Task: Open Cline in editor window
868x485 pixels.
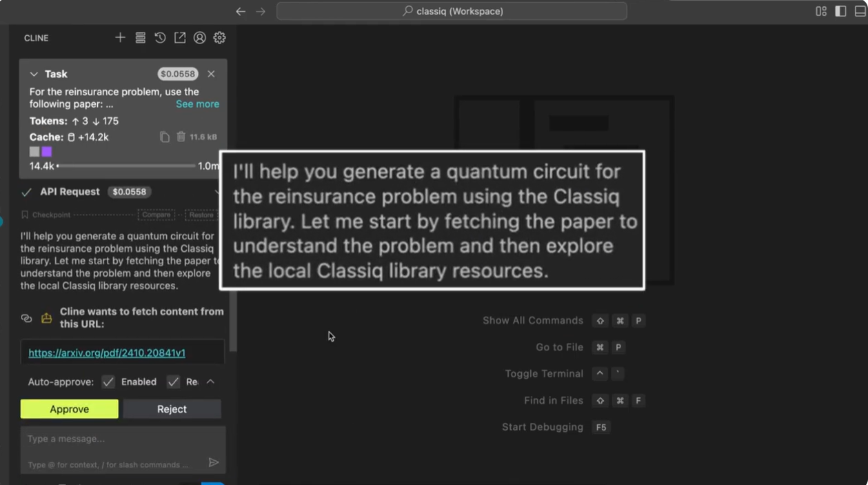Action: click(180, 37)
